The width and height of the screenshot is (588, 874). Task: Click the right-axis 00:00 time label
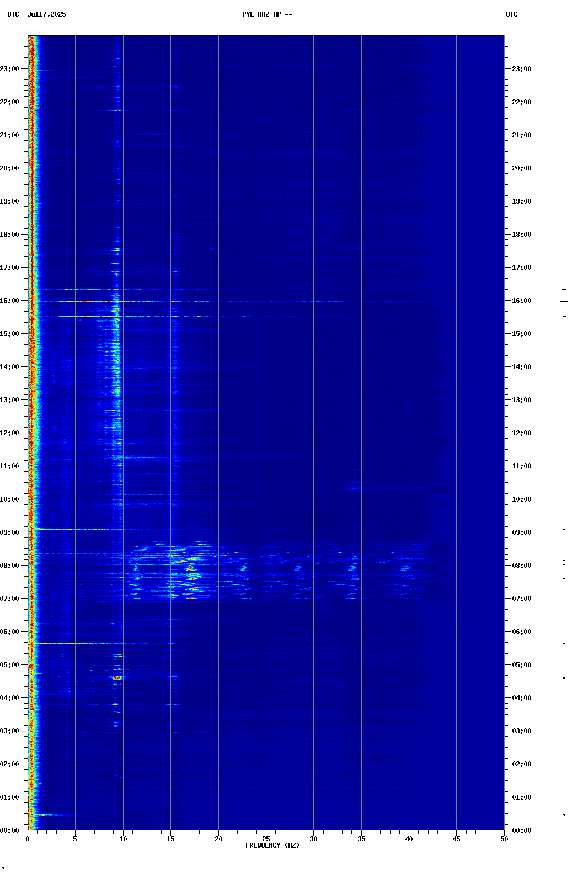click(x=522, y=830)
